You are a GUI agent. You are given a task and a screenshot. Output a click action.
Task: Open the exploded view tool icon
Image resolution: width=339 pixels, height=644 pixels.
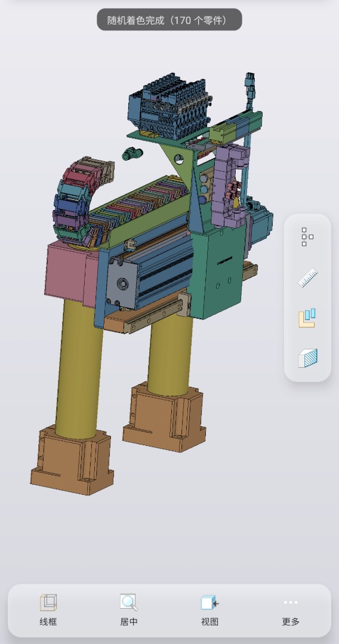307,318
